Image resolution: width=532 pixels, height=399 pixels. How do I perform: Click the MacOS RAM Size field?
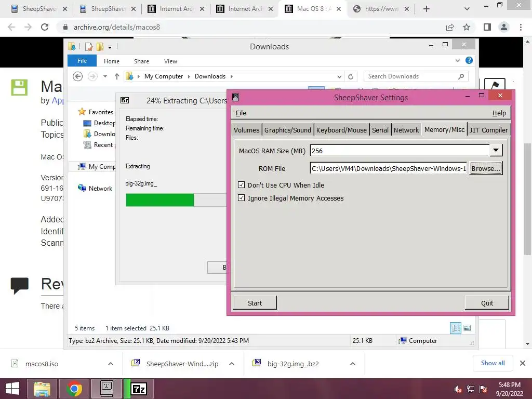[x=400, y=151]
